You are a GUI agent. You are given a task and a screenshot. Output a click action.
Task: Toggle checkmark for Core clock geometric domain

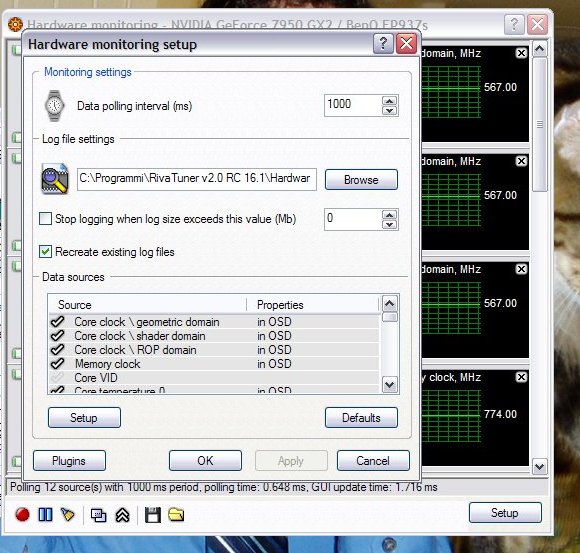coord(57,321)
